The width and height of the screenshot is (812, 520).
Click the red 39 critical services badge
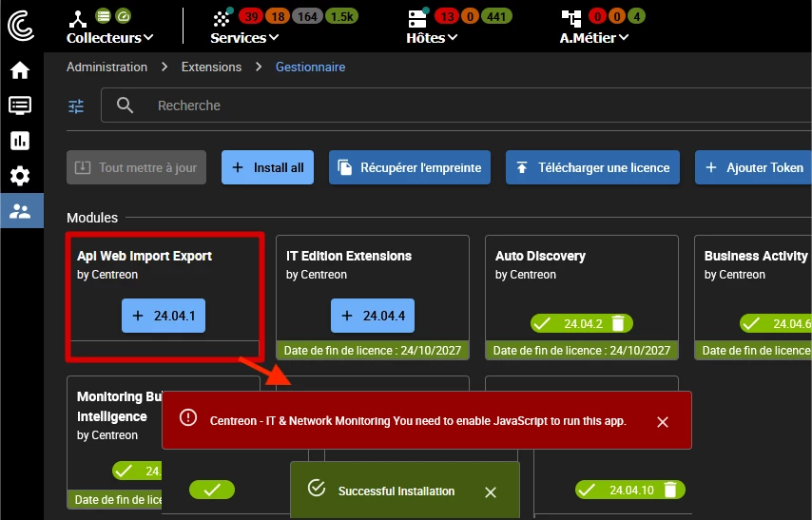coord(251,16)
